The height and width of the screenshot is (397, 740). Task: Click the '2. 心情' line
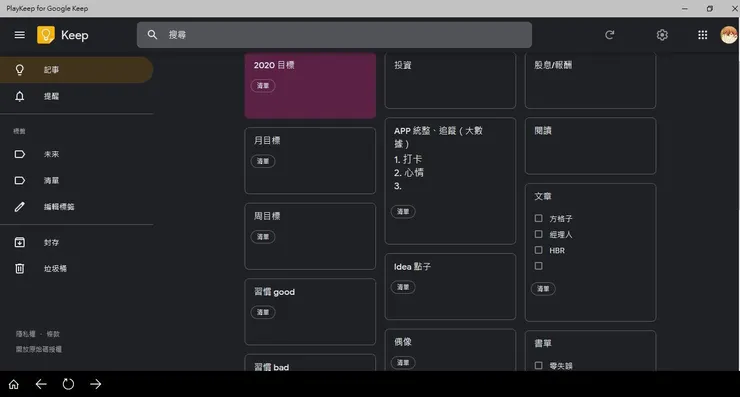[409, 173]
